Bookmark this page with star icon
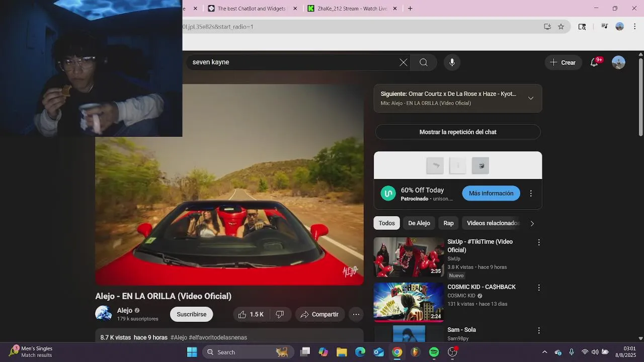The width and height of the screenshot is (644, 362). click(x=561, y=27)
